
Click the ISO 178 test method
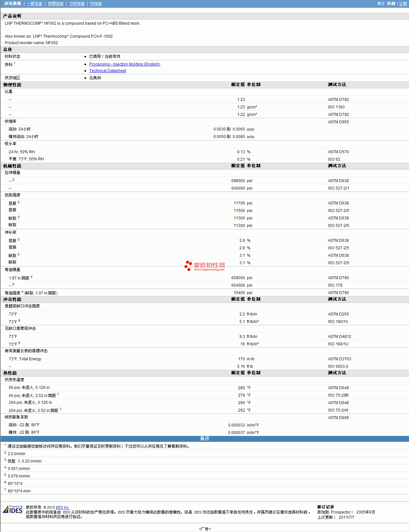pyautogui.click(x=335, y=285)
